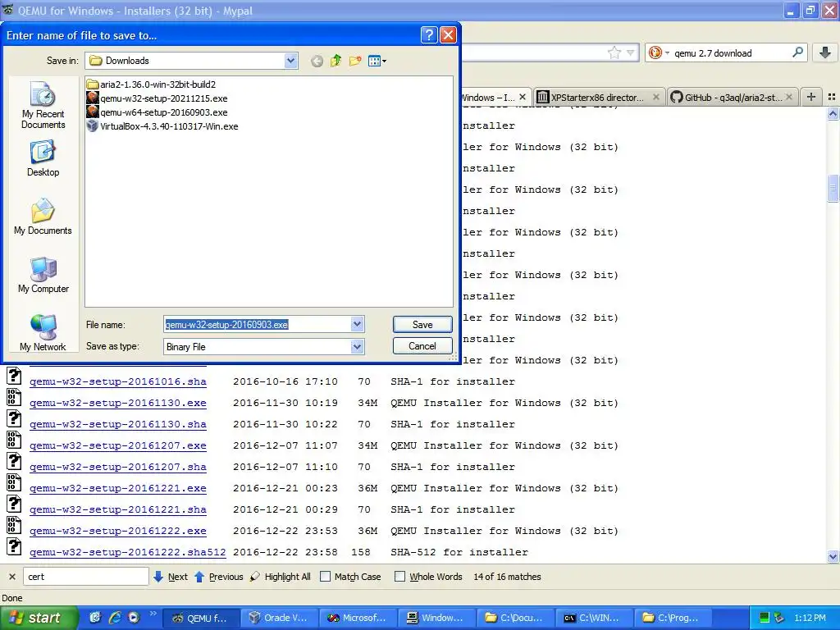Click the dialog help question-mark button
Image resolution: width=840 pixels, height=630 pixels.
(x=428, y=35)
